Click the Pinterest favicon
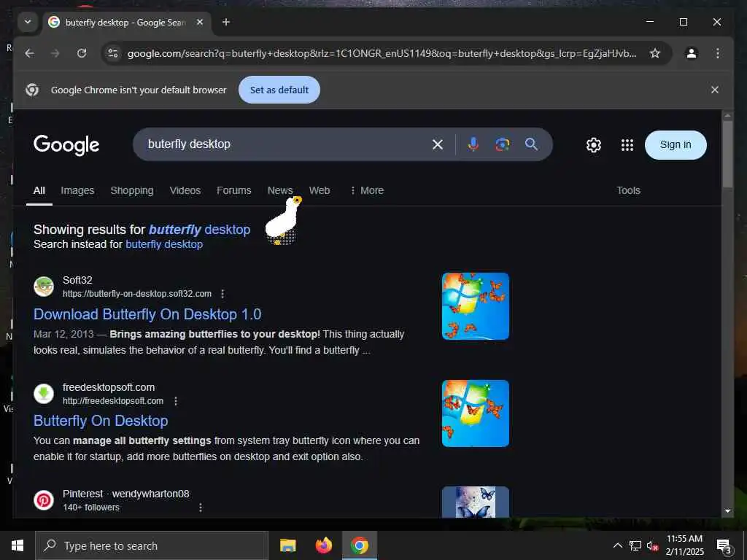Viewport: 747px width, 560px height. pyautogui.click(x=44, y=500)
